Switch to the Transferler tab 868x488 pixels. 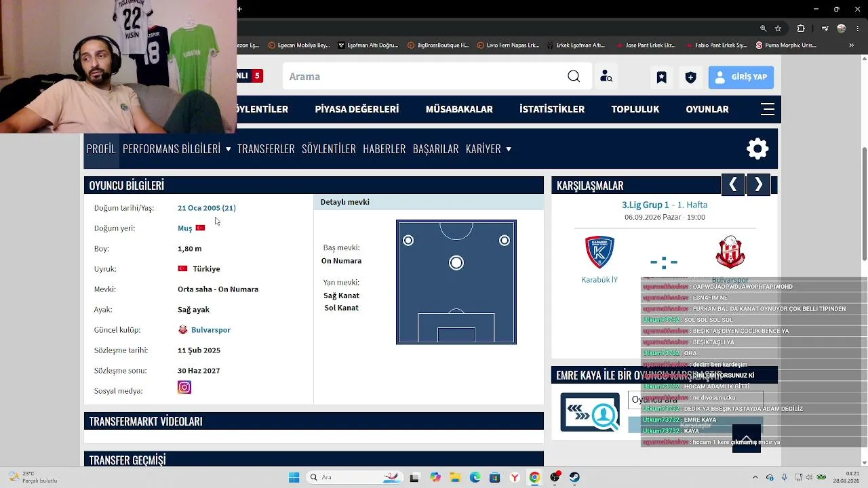[266, 148]
